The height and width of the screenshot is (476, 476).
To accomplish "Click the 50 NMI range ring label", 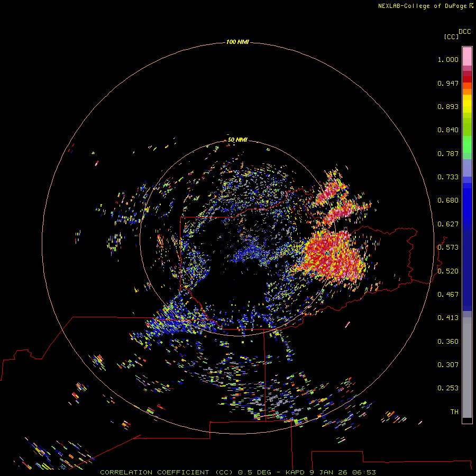I will [x=237, y=140].
